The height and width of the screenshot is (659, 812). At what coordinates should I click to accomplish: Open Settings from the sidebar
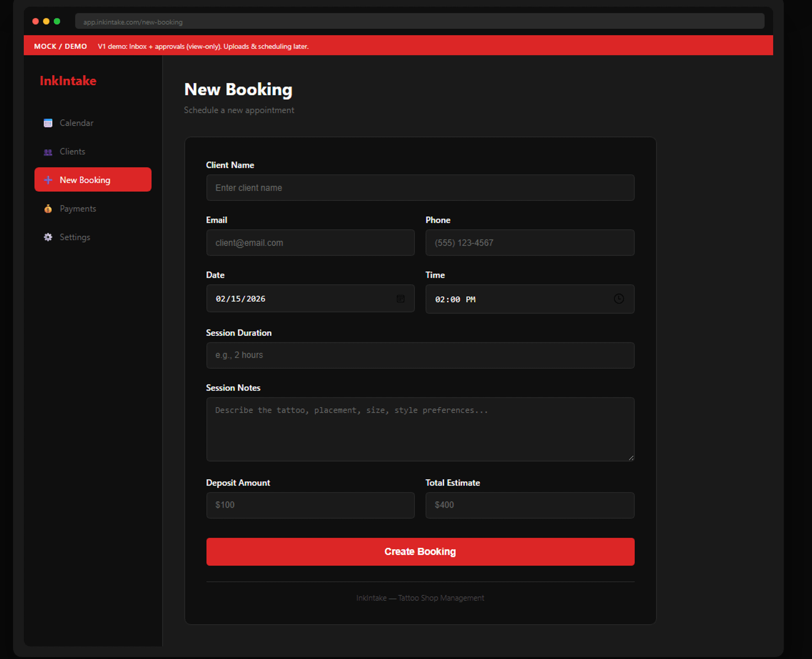click(x=93, y=237)
